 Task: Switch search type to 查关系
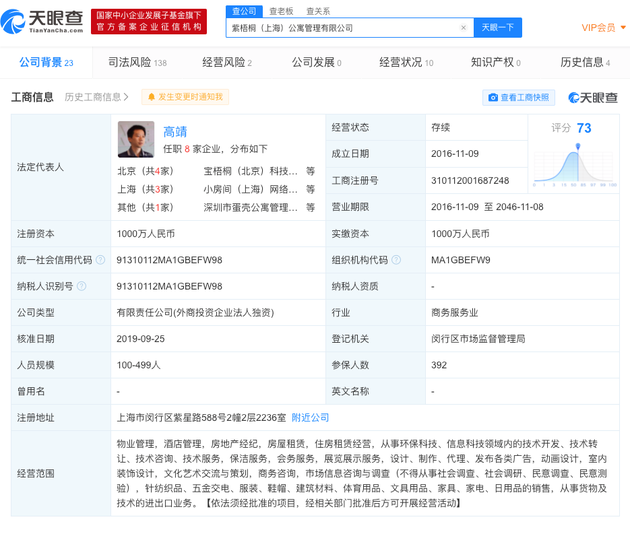[318, 11]
